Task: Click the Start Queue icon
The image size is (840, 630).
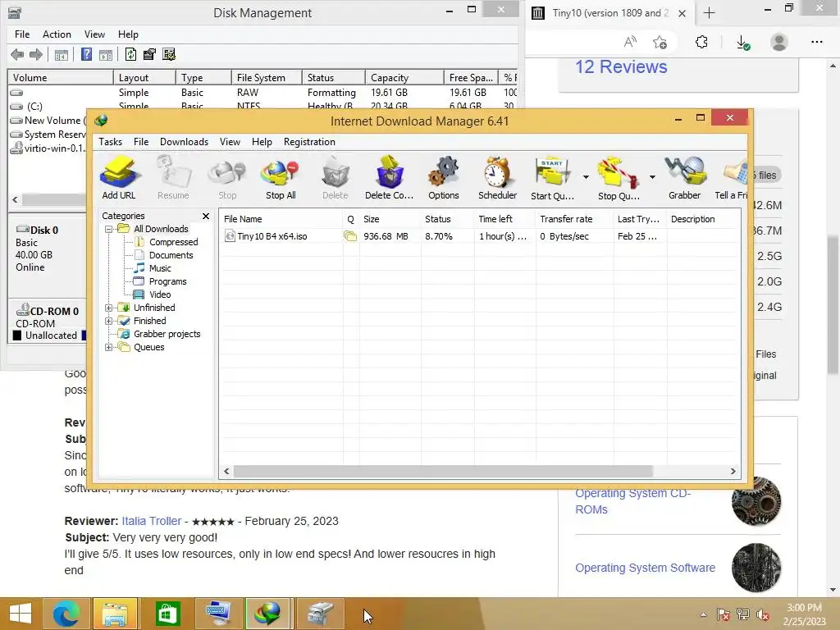Action: [552, 178]
